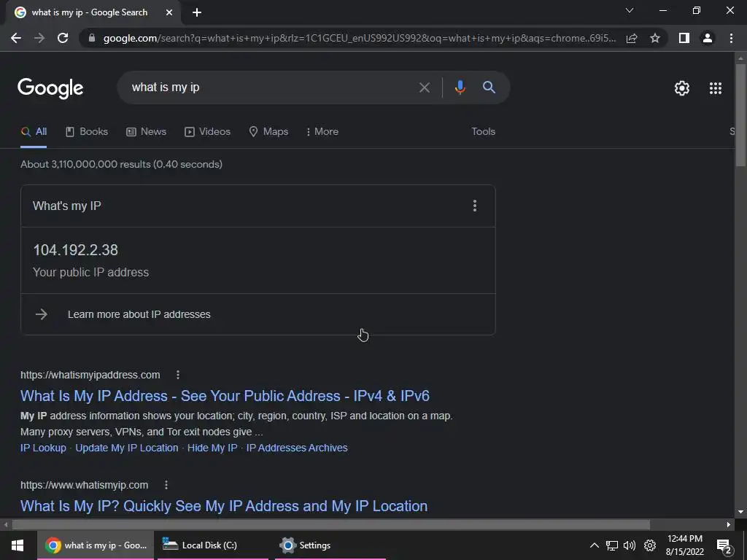
Task: Open the volume tray icon
Action: [x=630, y=545]
